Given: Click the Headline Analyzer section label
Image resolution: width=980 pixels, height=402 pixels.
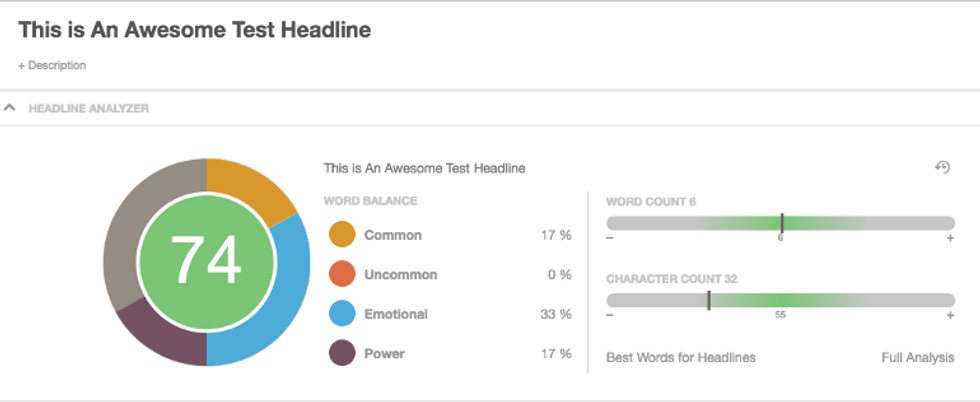Looking at the screenshot, I should (x=89, y=108).
